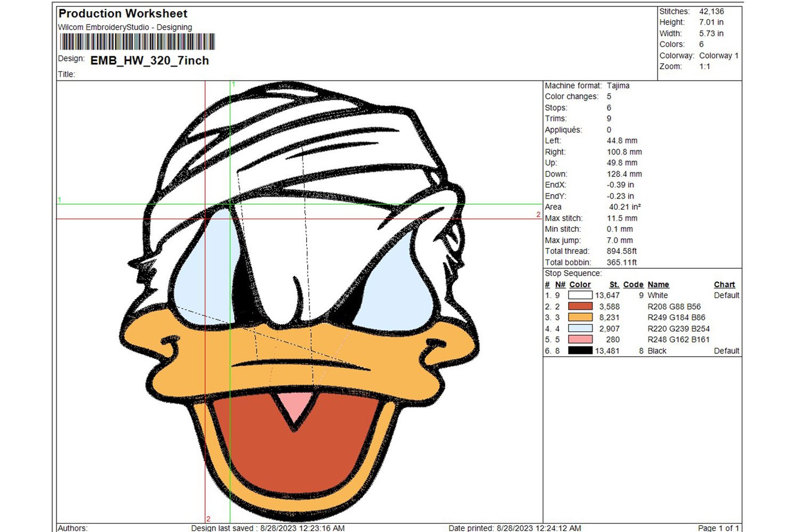Screen dimensions: 800x532
Task: Click the Max stitch value "11.5 mm"
Action: [x=622, y=218]
